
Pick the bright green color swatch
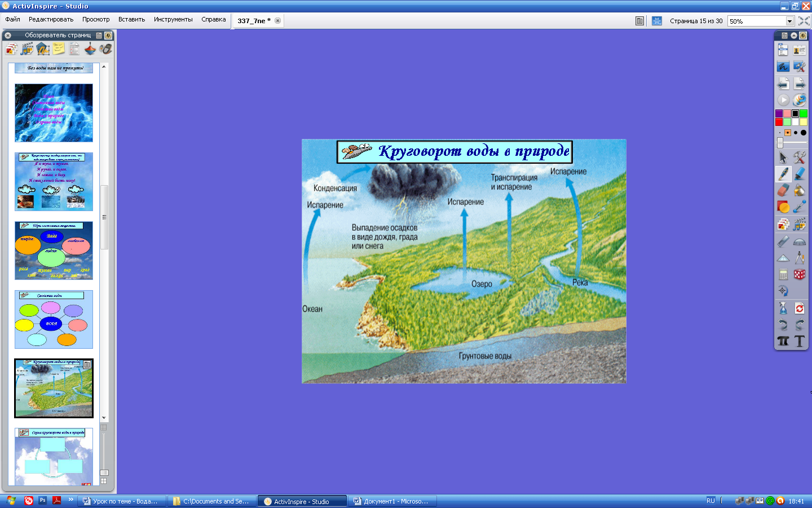(x=804, y=113)
